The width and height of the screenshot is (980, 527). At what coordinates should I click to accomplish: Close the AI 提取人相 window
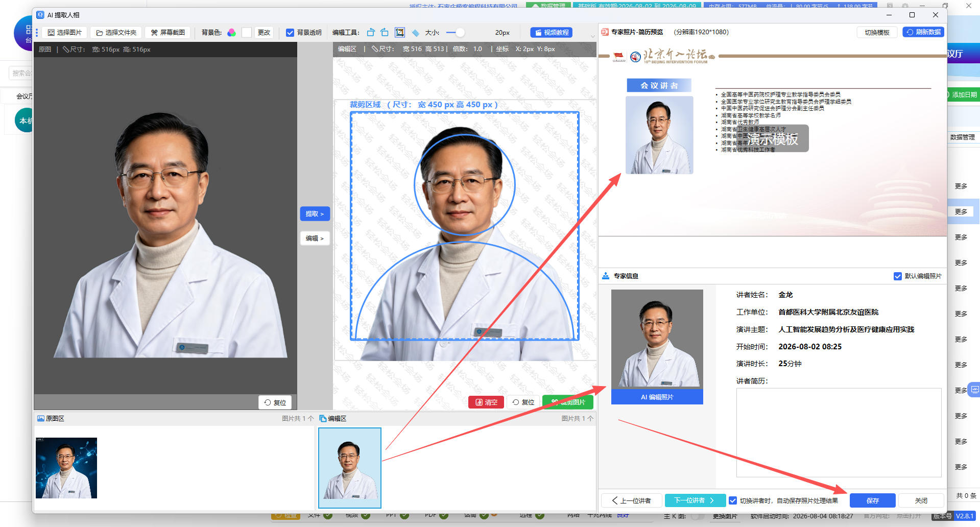[936, 15]
